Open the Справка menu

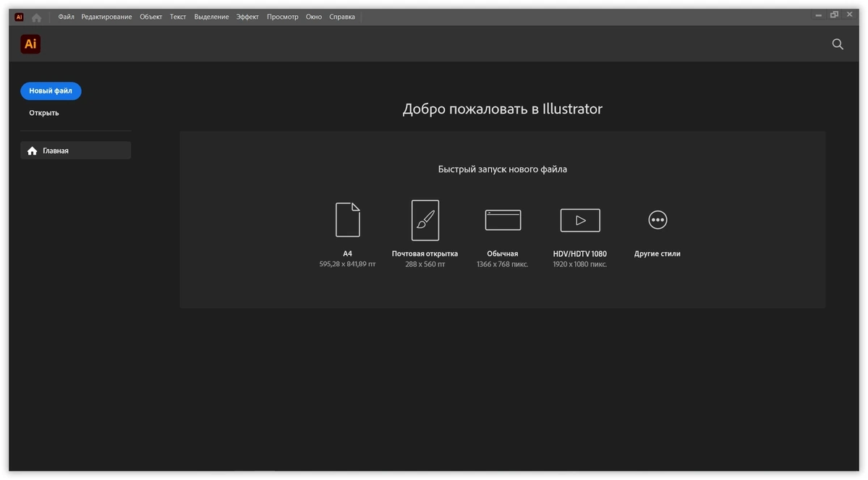coord(342,17)
